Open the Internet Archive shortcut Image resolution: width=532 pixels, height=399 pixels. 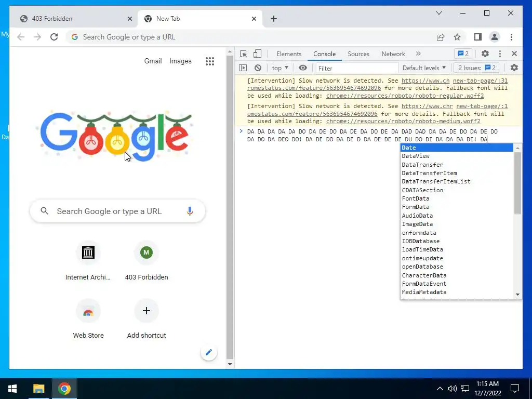point(88,261)
